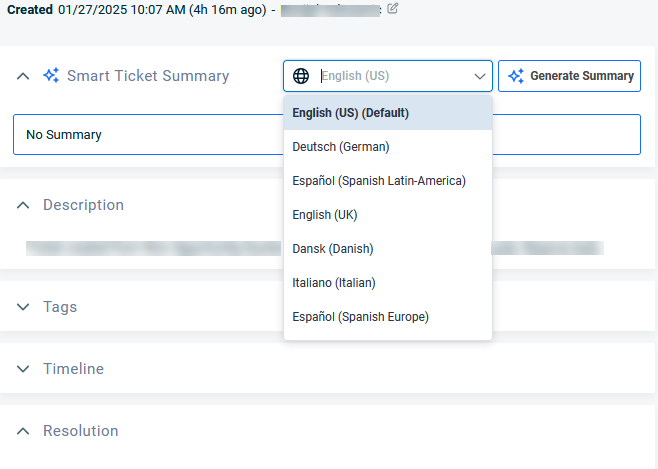
Task: Choose Deutsch (German) language option
Action: tap(340, 147)
